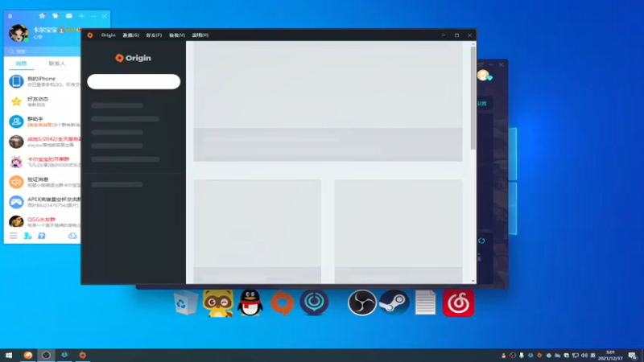Open the OBS Studio desktop icon
Viewport: 644px width, 362px height.
361,303
